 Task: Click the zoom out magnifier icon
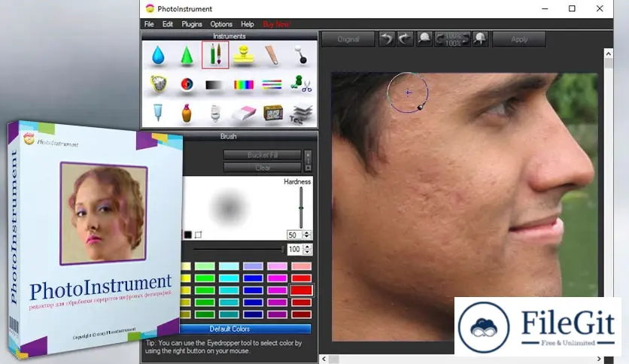(424, 39)
